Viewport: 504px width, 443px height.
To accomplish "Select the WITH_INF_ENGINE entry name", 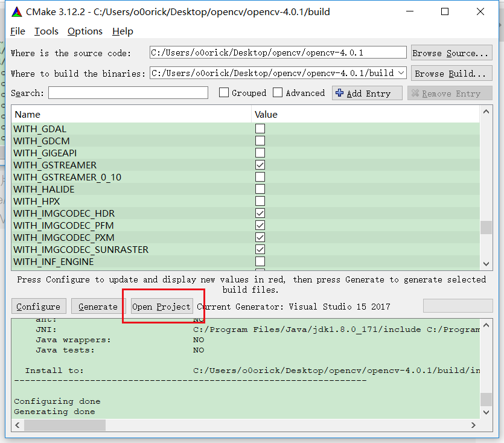I will click(x=54, y=262).
